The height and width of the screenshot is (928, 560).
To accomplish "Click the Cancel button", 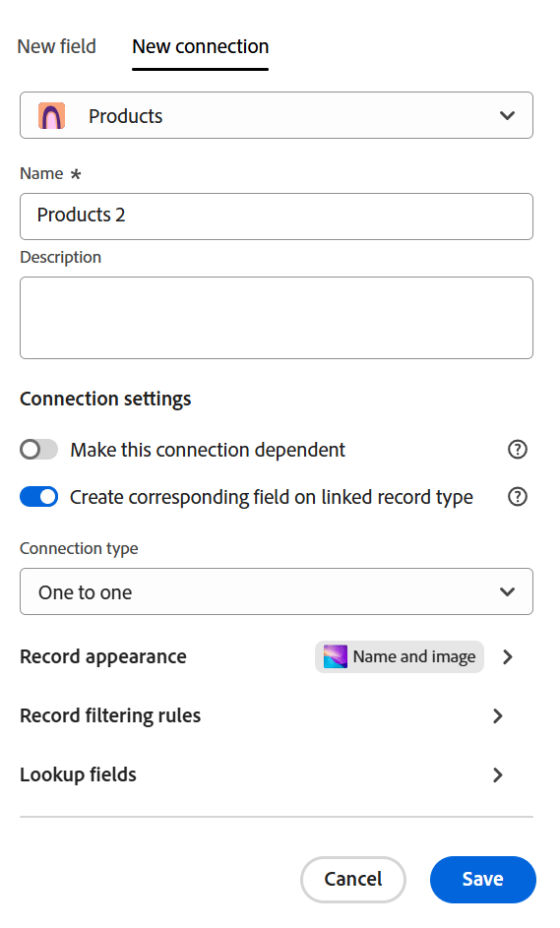I will pyautogui.click(x=352, y=880).
